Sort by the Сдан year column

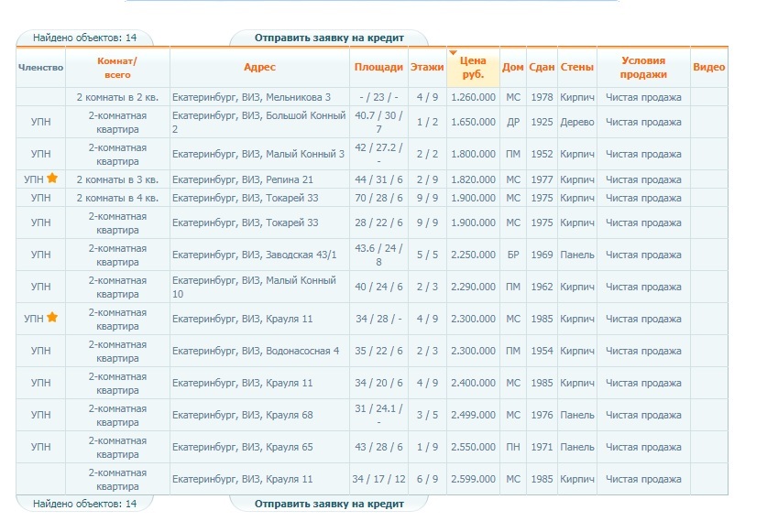pos(542,68)
